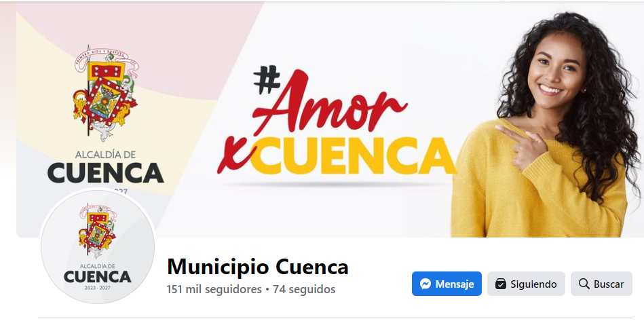
Task: Click the Siguiendo checkmark icon
Action: tap(500, 284)
